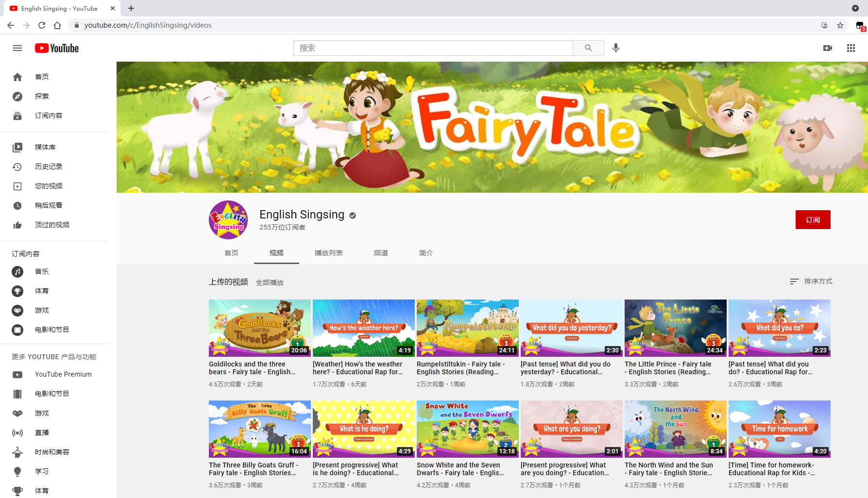Viewport: 868px width, 498px height.
Task: Close the English Singsing browser tab
Action: point(113,8)
